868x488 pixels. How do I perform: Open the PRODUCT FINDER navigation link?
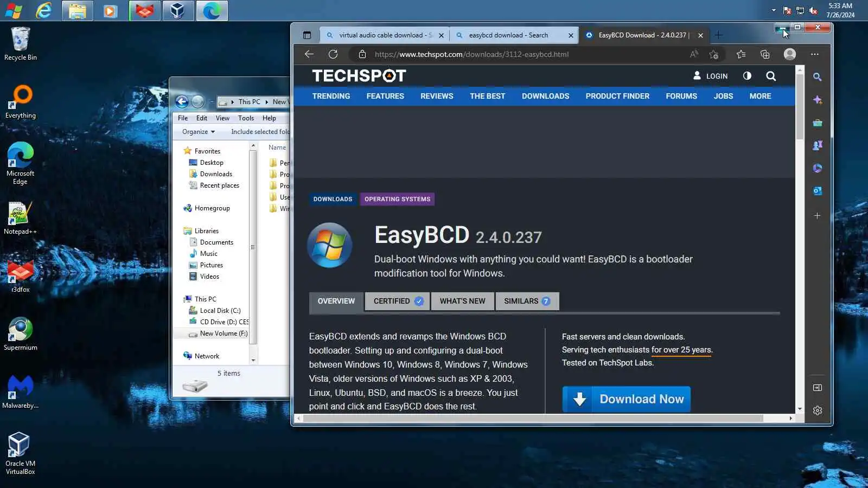[x=617, y=96]
